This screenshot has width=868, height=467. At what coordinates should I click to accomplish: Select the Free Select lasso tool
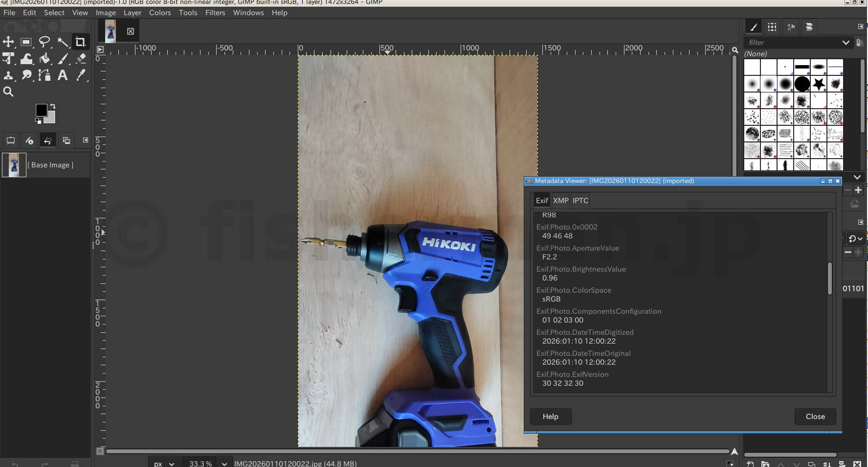tap(45, 42)
